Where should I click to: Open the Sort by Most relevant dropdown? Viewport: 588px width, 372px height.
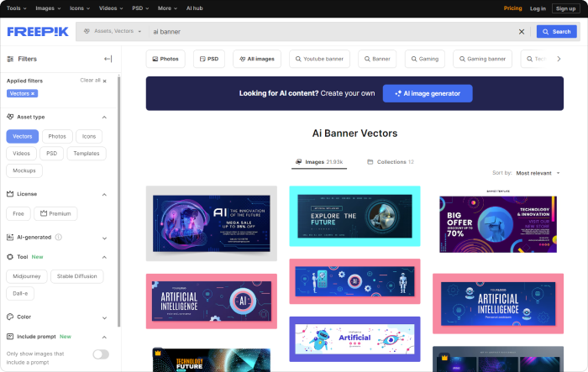[538, 173]
